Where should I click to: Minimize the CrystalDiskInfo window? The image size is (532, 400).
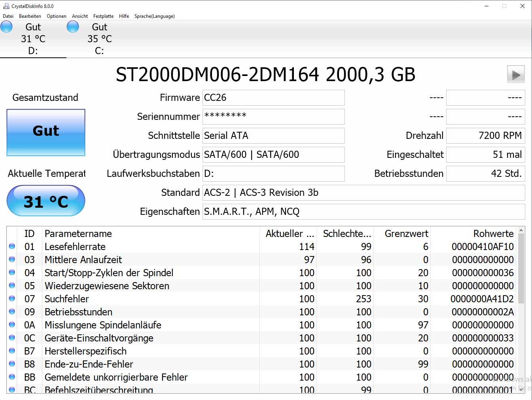pyautogui.click(x=487, y=6)
